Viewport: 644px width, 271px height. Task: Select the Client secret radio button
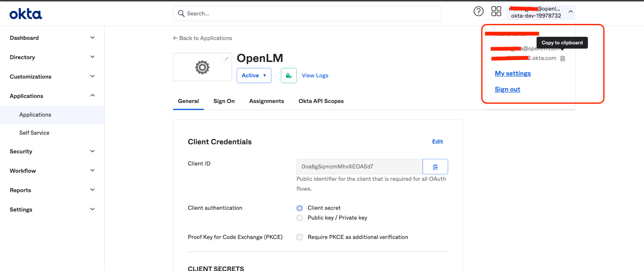(300, 208)
